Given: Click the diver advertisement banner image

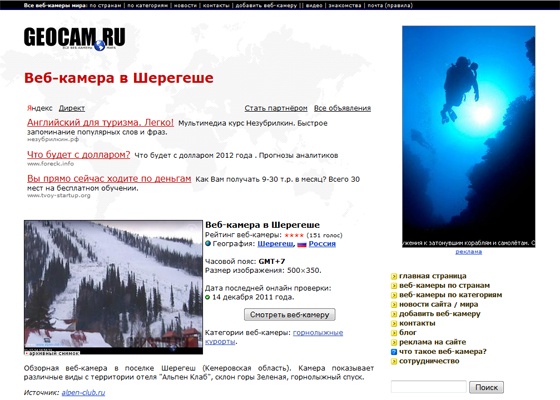Looking at the screenshot, I should click(469, 136).
